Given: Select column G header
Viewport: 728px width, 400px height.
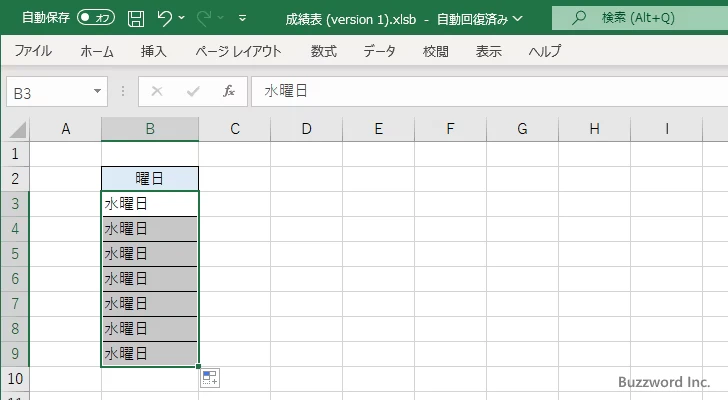Looking at the screenshot, I should (522, 129).
